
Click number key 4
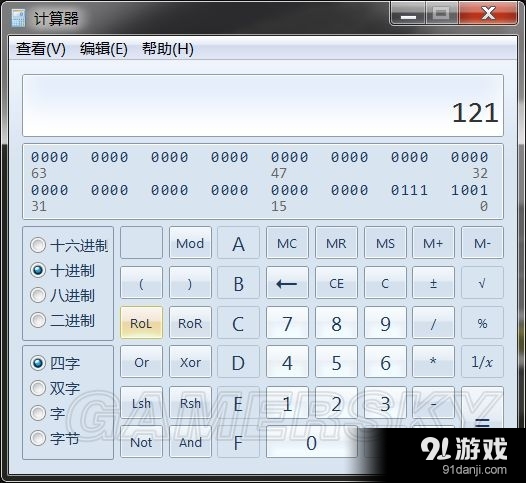point(287,362)
